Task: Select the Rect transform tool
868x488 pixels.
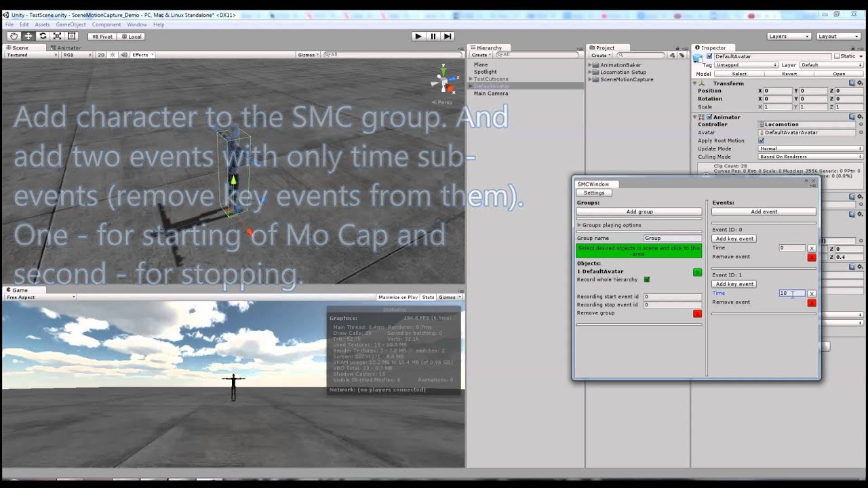Action: click(x=71, y=36)
